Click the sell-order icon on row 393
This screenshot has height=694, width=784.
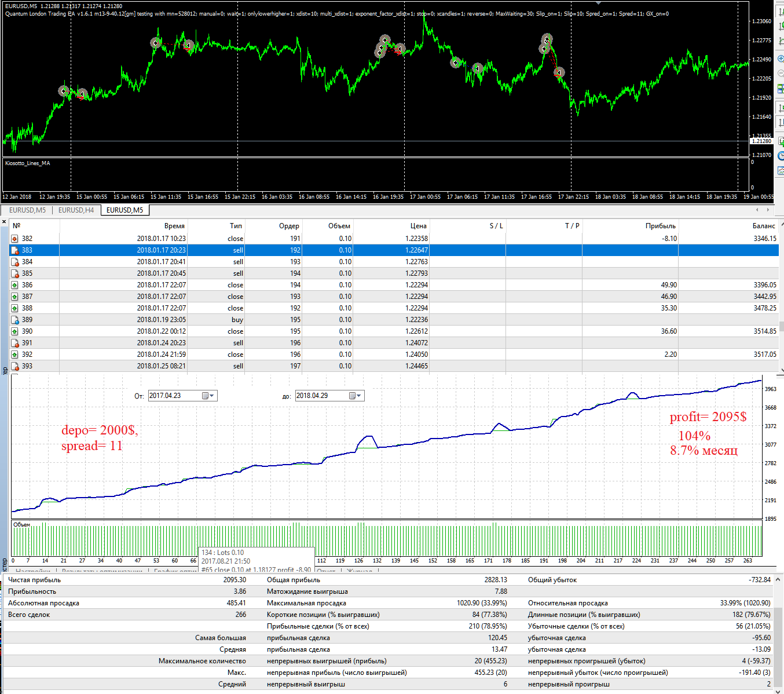pos(15,366)
